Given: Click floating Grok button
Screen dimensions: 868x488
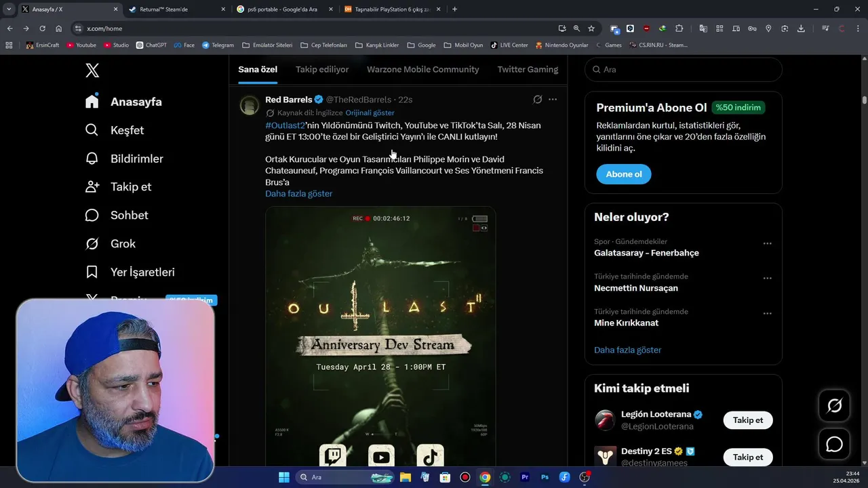Looking at the screenshot, I should click(x=834, y=405).
